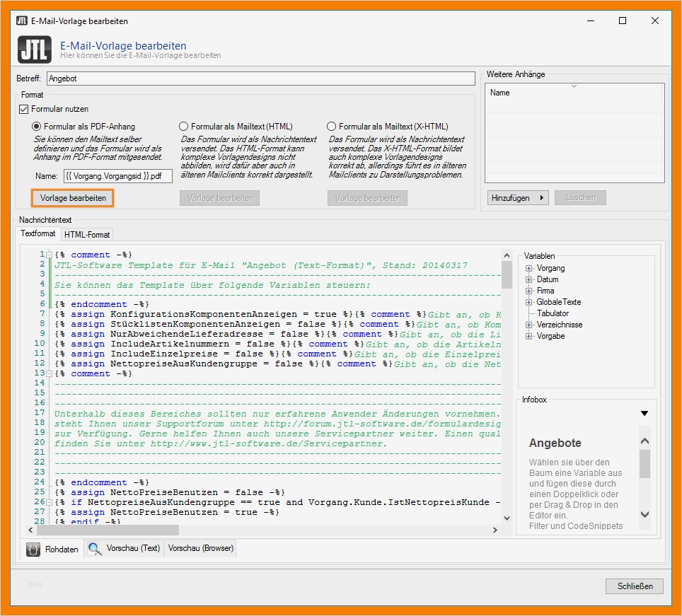Click the JTL logo icon in header

(33, 49)
